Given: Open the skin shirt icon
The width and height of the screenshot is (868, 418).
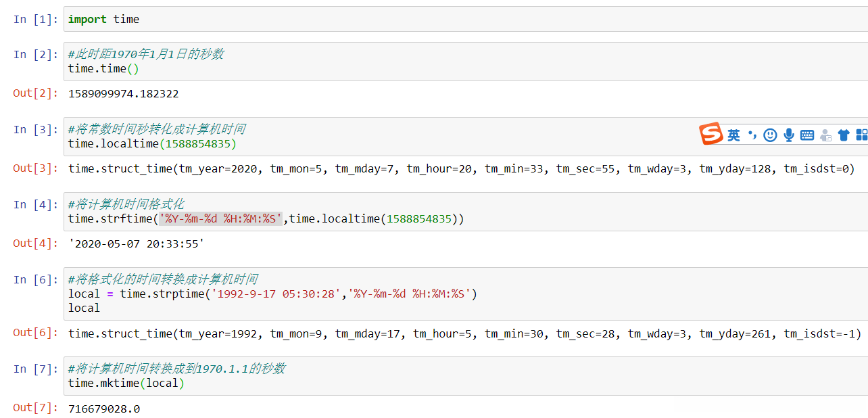Looking at the screenshot, I should tap(844, 135).
